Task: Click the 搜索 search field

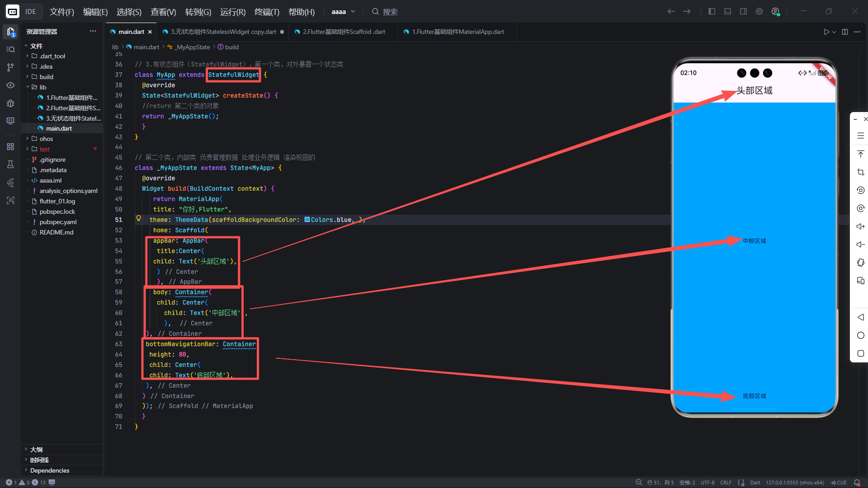Action: [x=390, y=12]
